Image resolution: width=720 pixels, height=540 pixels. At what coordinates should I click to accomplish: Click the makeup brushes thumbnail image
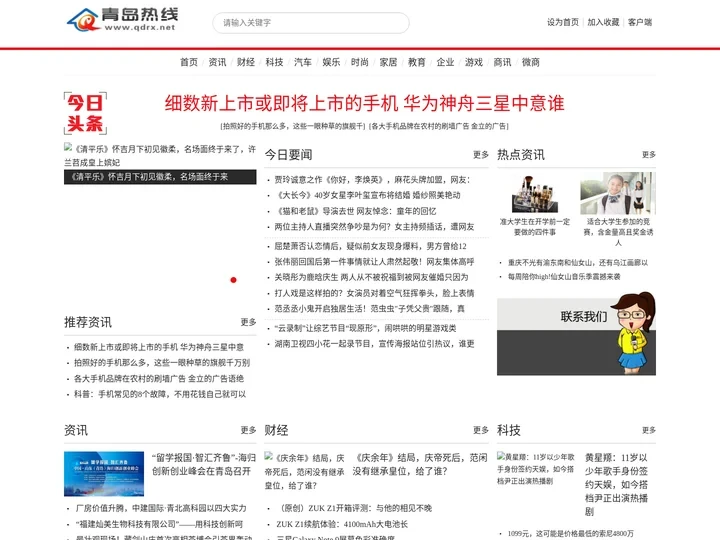click(535, 194)
